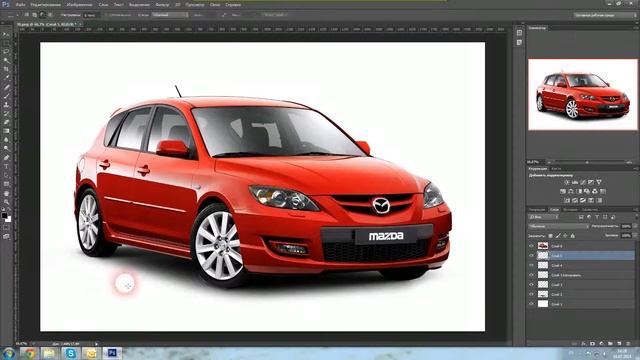
Task: Switch to the Слои panel tab
Action: 554,209
